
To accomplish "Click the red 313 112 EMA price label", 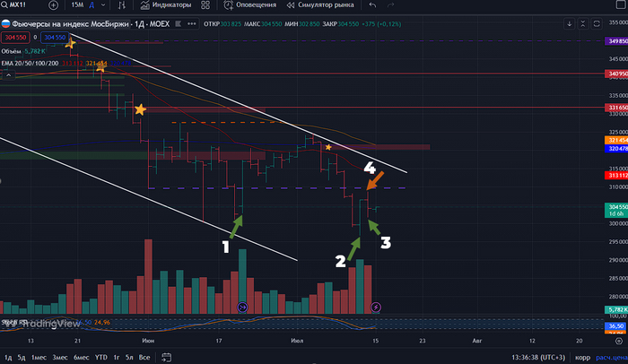I will point(616,176).
